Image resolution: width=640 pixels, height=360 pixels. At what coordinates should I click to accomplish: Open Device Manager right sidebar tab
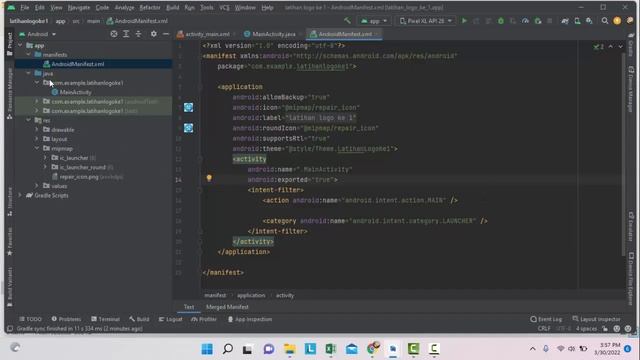[631, 89]
